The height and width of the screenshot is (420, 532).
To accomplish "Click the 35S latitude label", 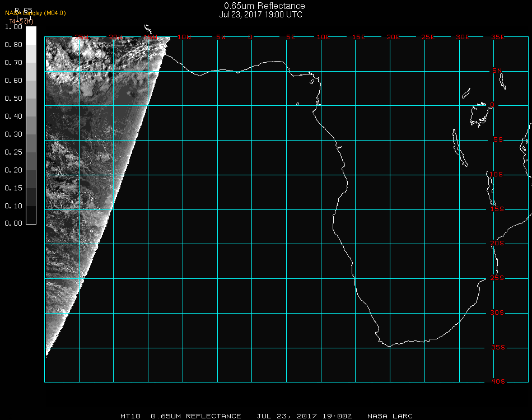I will 498,347.
